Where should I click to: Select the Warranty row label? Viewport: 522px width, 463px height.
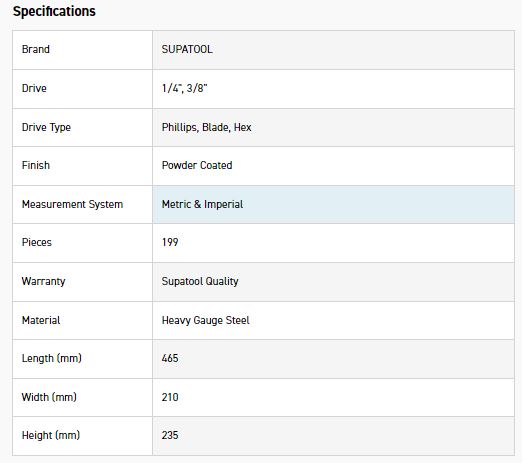pos(43,281)
